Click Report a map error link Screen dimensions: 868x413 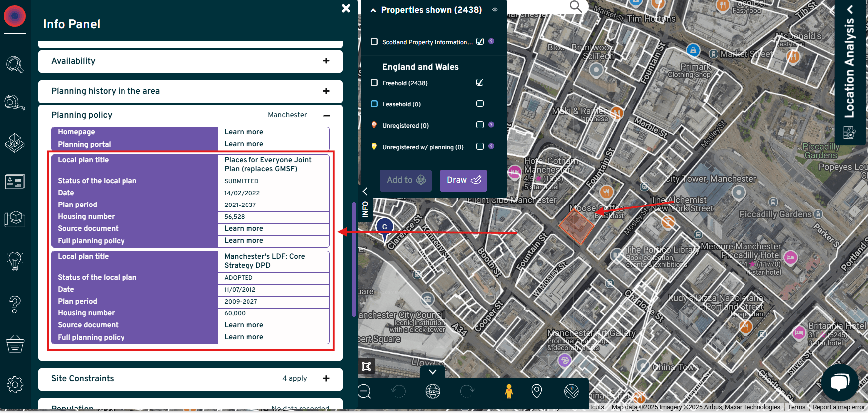click(x=839, y=407)
